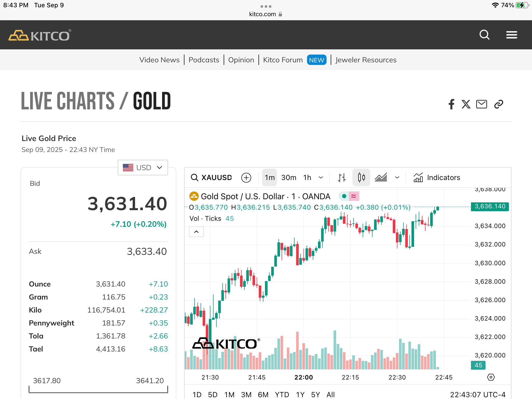Set chart range to 3M
This screenshot has width=532, height=399.
click(x=246, y=395)
